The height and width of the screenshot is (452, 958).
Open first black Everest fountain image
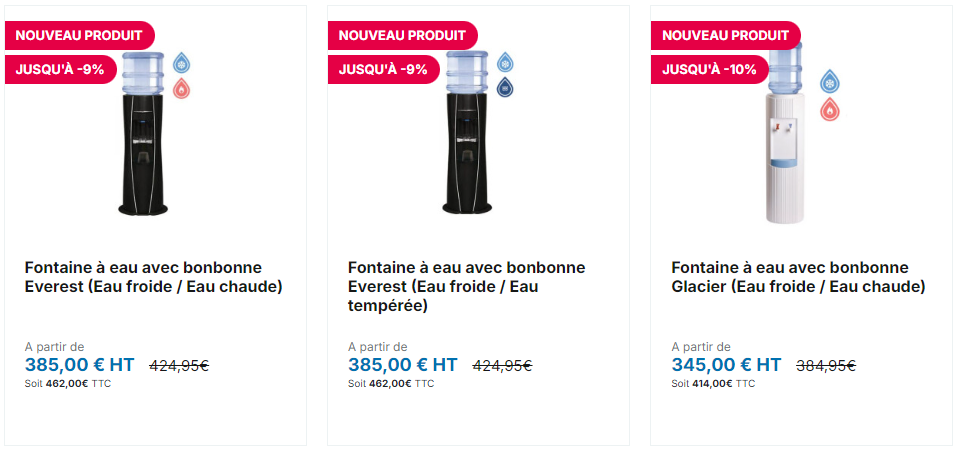pyautogui.click(x=143, y=133)
